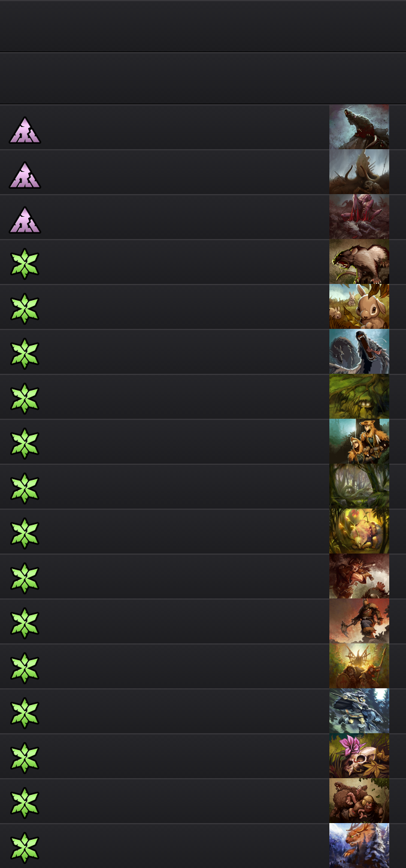Select the bear wrestling a man thumbnail
Screen dimensions: 406x868
(x=359, y=801)
